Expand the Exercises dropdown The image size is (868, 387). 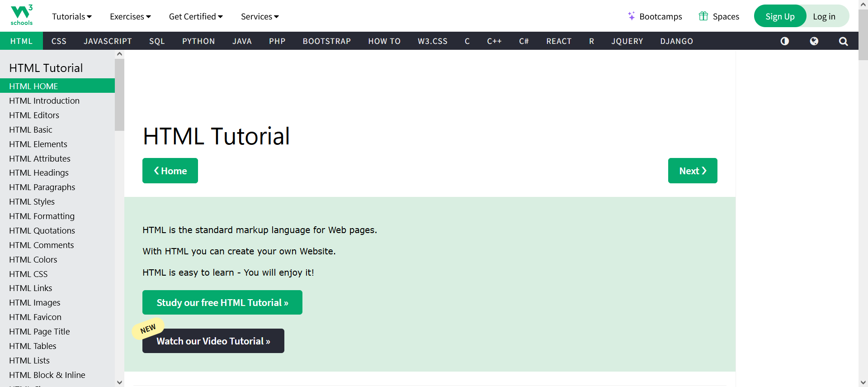[x=130, y=16]
